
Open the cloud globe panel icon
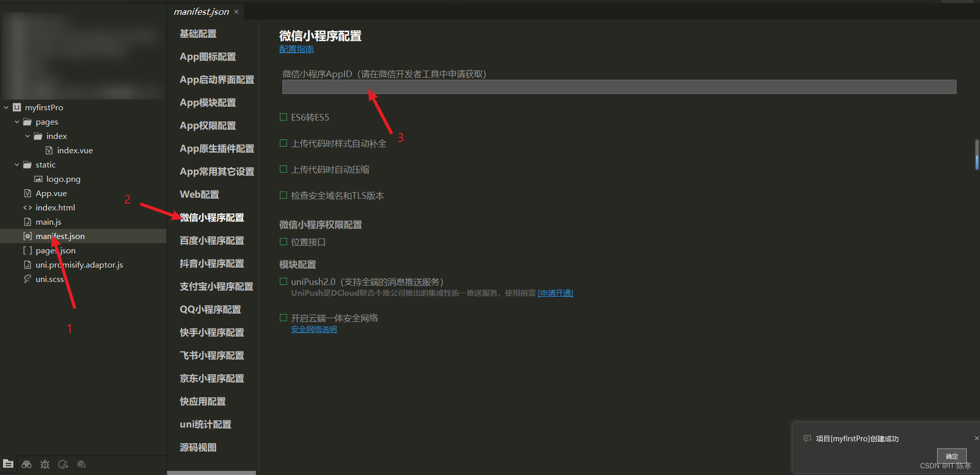[82, 464]
